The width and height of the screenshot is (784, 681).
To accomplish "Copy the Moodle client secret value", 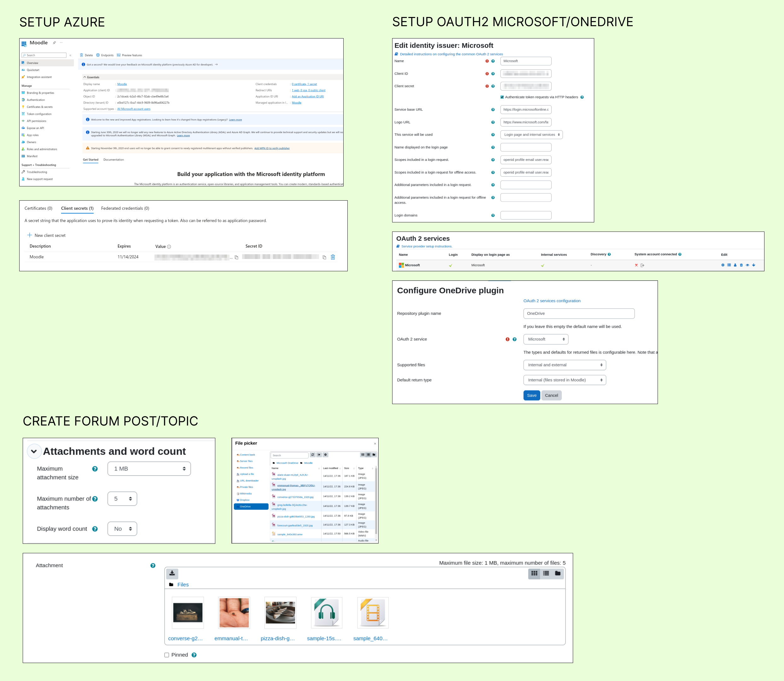I will coord(236,257).
